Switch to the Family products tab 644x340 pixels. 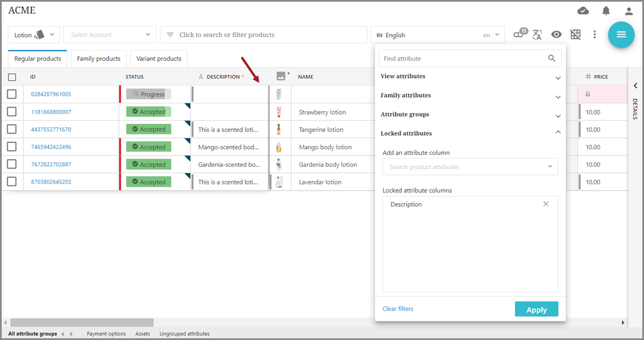click(98, 58)
